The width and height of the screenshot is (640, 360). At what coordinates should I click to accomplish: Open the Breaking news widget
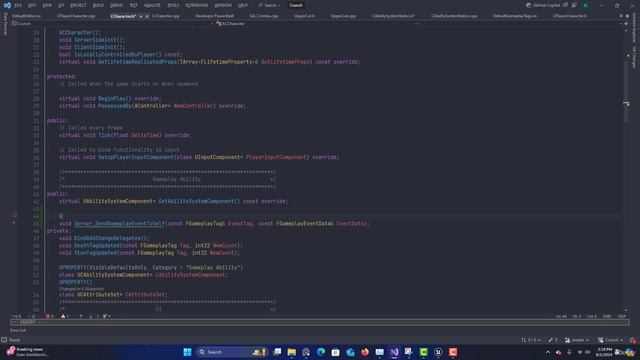(27, 352)
